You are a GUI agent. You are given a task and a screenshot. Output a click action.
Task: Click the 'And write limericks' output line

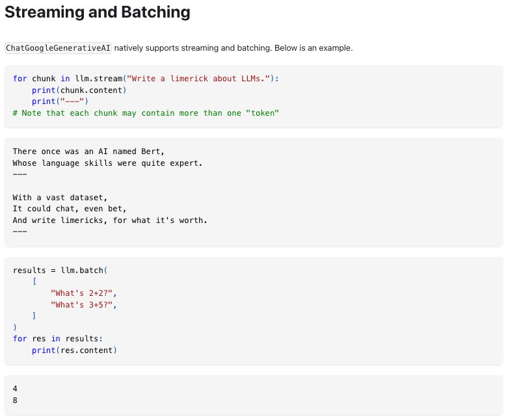[110, 220]
